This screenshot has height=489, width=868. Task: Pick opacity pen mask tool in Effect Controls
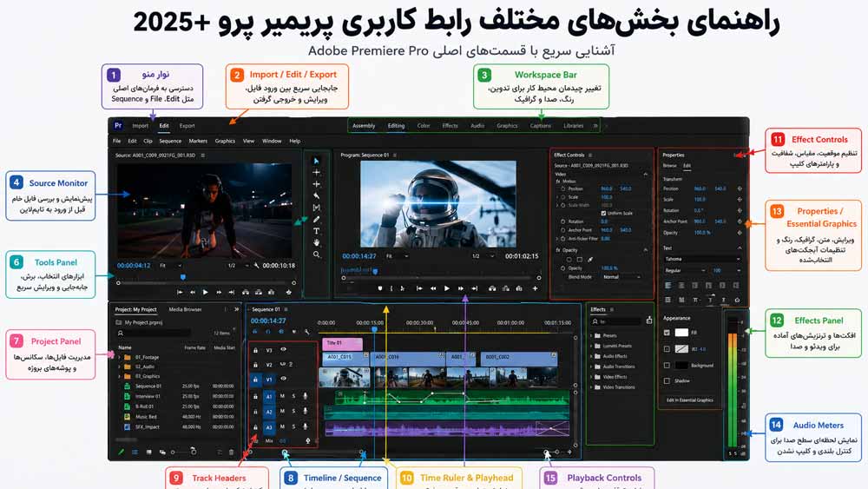click(590, 259)
